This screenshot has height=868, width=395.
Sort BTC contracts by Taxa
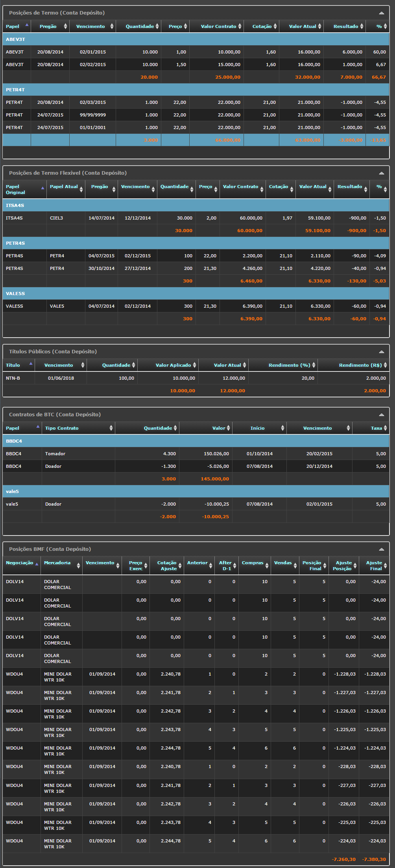pyautogui.click(x=371, y=428)
